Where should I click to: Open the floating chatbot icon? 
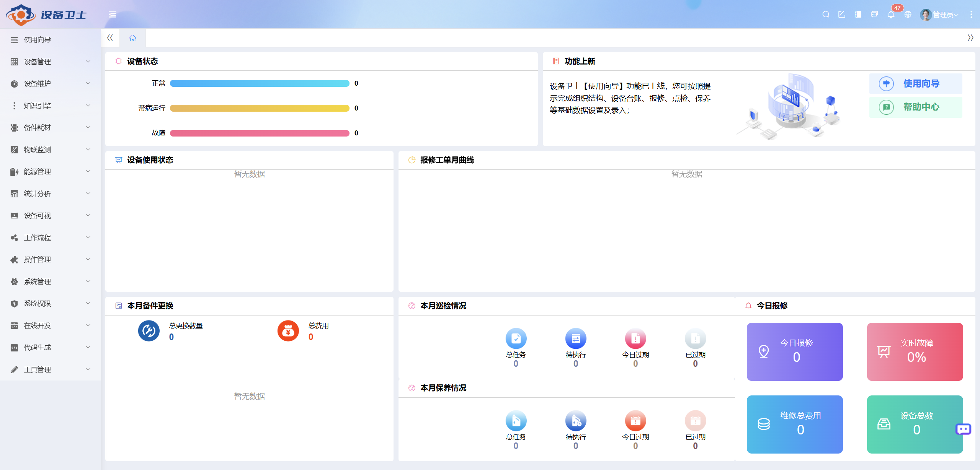click(x=963, y=429)
